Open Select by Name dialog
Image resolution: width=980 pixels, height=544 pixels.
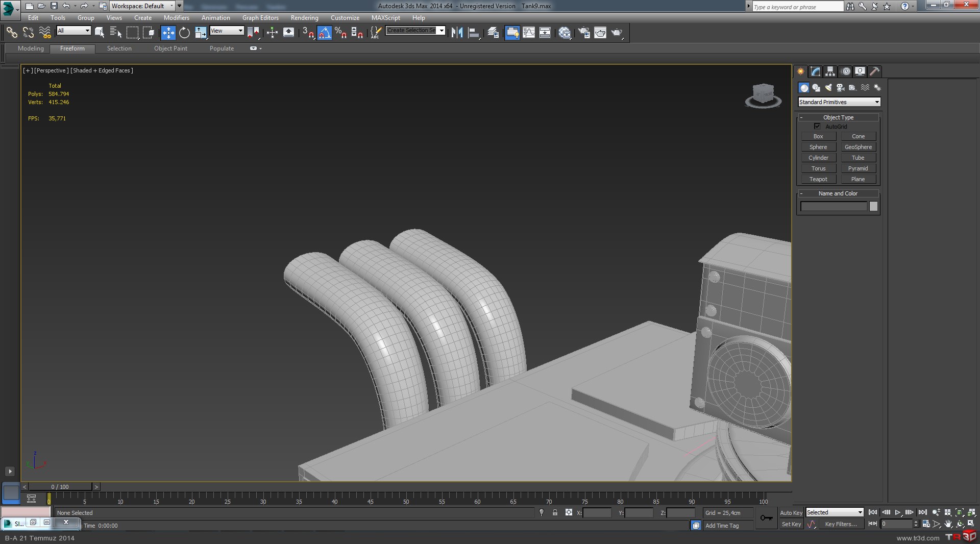[x=116, y=33]
